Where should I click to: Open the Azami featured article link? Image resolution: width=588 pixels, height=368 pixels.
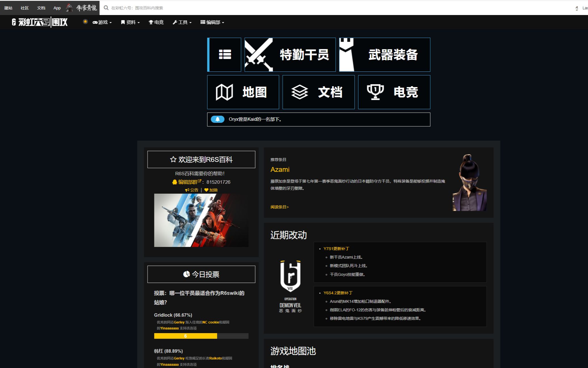(280, 170)
